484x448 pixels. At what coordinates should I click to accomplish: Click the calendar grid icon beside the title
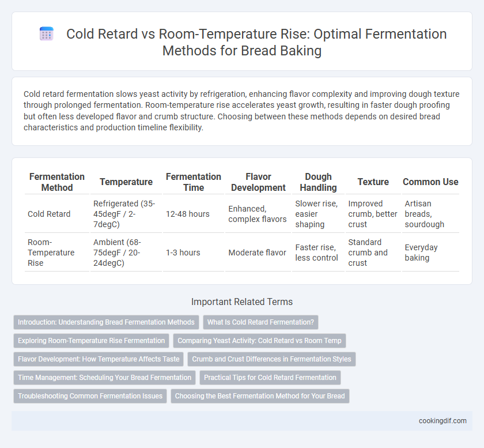point(47,33)
